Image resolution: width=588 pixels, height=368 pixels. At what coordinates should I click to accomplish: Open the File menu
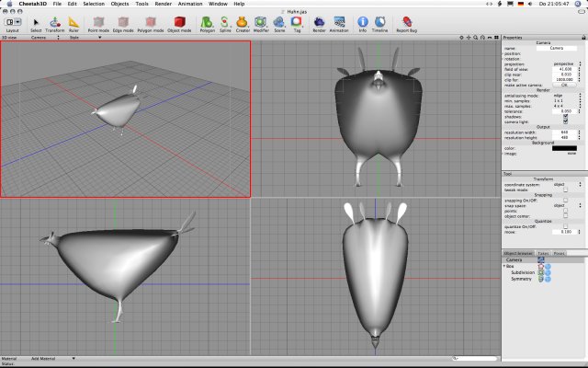tap(57, 4)
